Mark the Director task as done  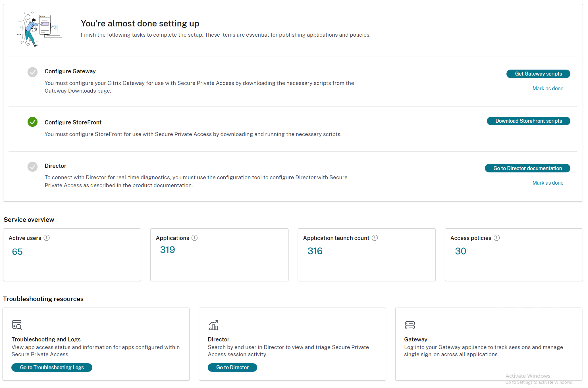[548, 183]
